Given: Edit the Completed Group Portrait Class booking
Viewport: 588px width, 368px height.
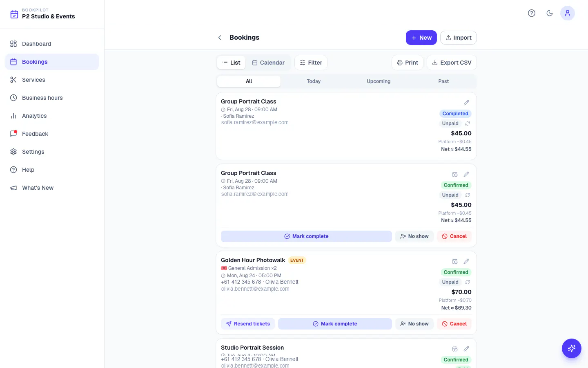Looking at the screenshot, I should pos(466,103).
